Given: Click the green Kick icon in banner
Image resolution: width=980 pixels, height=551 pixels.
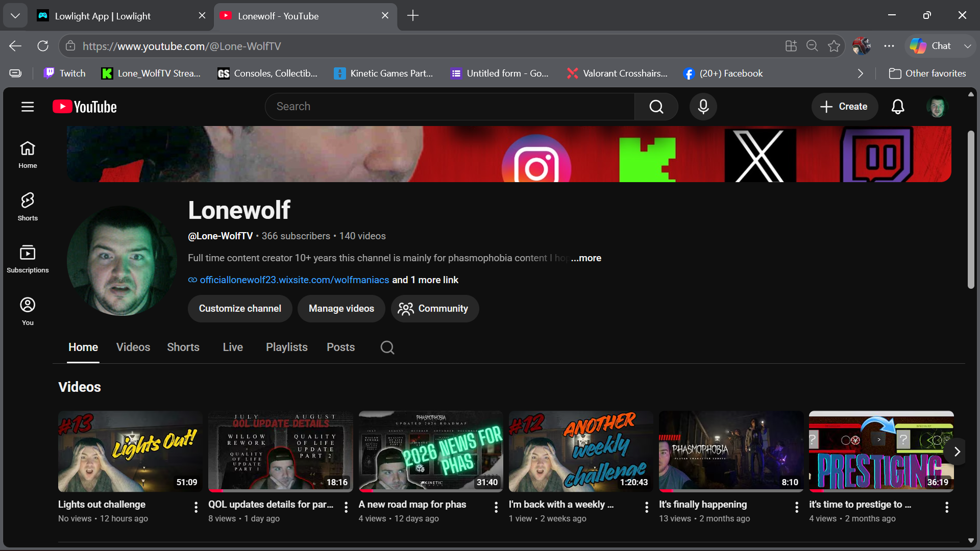Looking at the screenshot, I should coord(647,160).
